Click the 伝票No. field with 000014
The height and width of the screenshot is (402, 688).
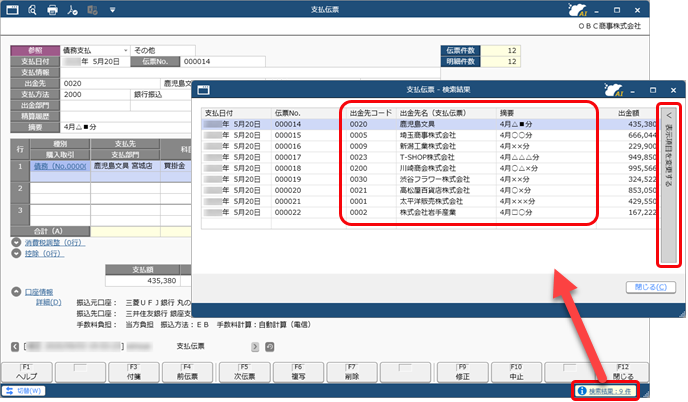tap(222, 61)
